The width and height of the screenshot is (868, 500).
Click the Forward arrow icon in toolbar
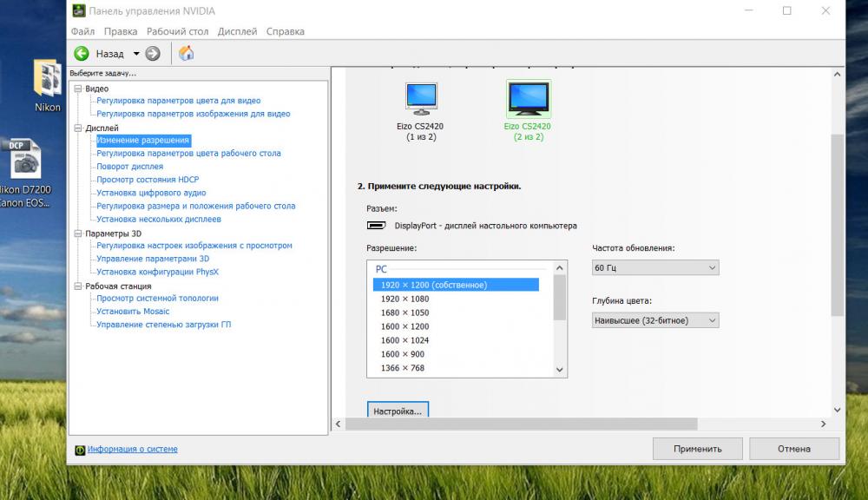[153, 54]
